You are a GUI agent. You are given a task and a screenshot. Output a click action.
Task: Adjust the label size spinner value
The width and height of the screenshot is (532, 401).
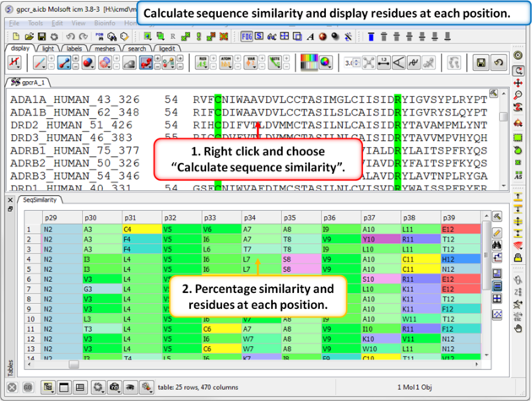pos(352,63)
